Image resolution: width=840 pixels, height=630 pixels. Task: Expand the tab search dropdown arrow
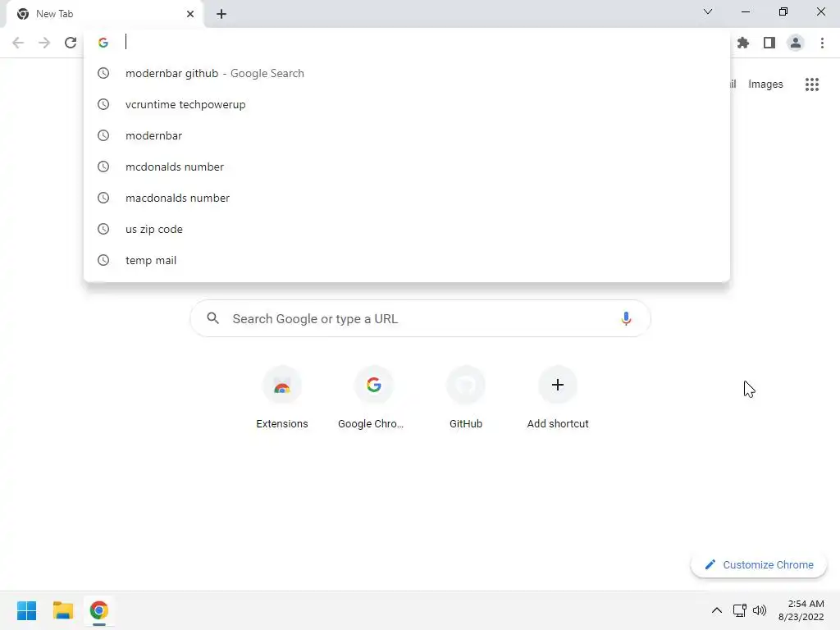pos(708,11)
